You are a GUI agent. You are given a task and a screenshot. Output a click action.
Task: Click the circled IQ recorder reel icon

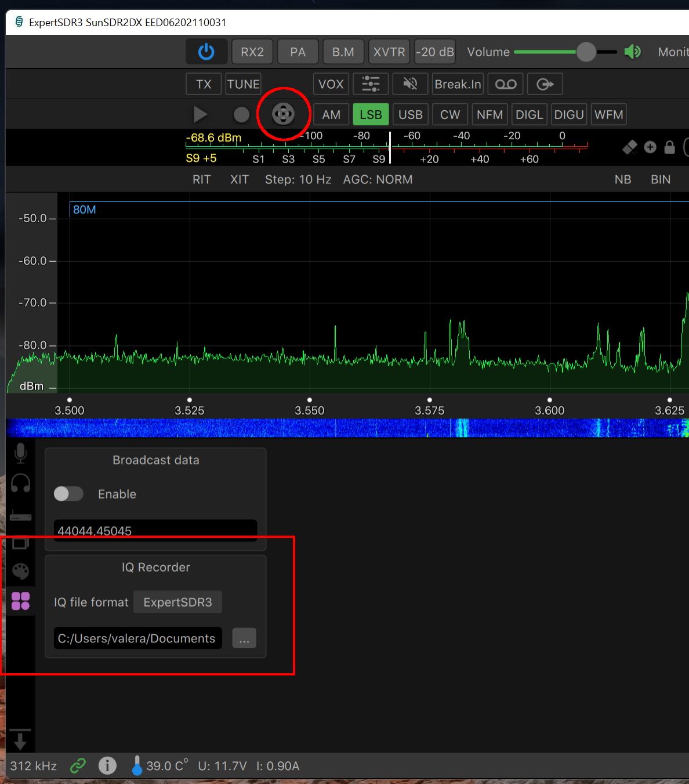[284, 114]
